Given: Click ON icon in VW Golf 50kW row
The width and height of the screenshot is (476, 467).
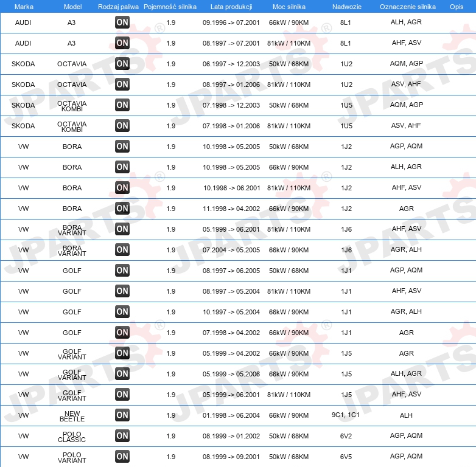Looking at the screenshot, I should coord(122,270).
